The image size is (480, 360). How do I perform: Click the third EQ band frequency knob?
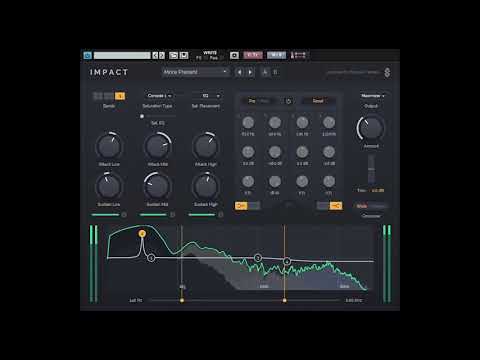tap(302, 123)
